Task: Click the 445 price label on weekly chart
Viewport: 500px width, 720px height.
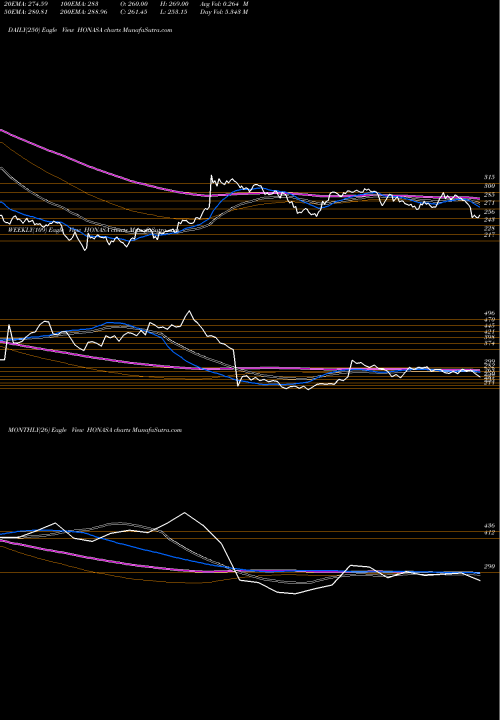Action: (489, 326)
